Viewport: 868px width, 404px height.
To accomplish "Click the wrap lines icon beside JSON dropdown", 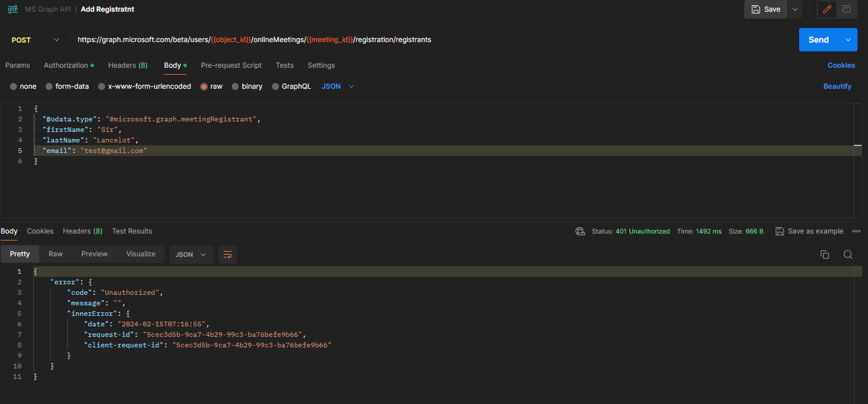I will click(227, 254).
